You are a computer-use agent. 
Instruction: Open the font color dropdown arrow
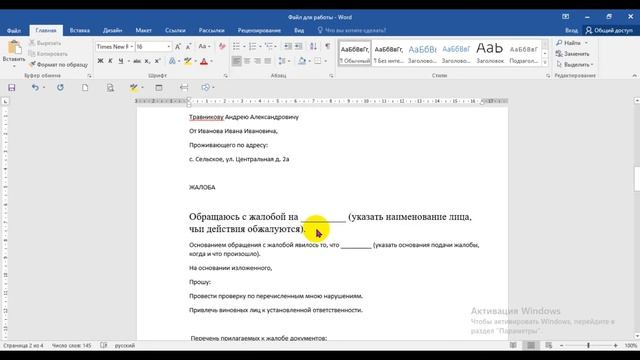(211, 61)
